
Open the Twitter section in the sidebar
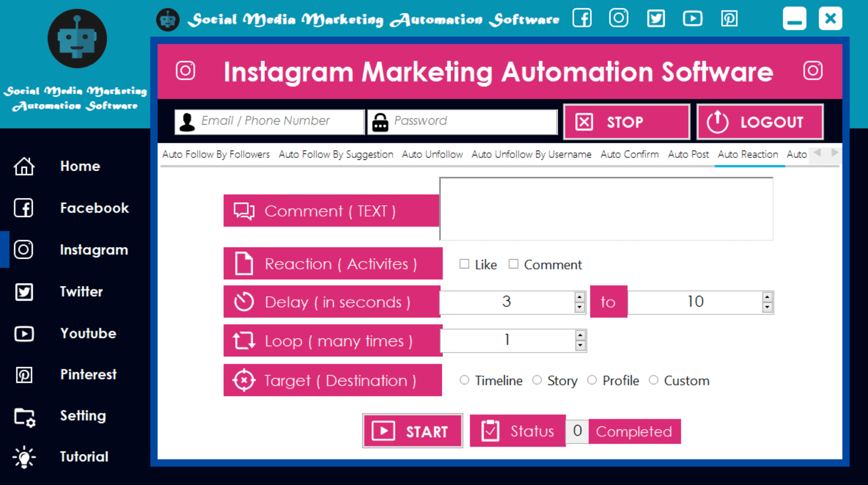pyautogui.click(x=81, y=292)
